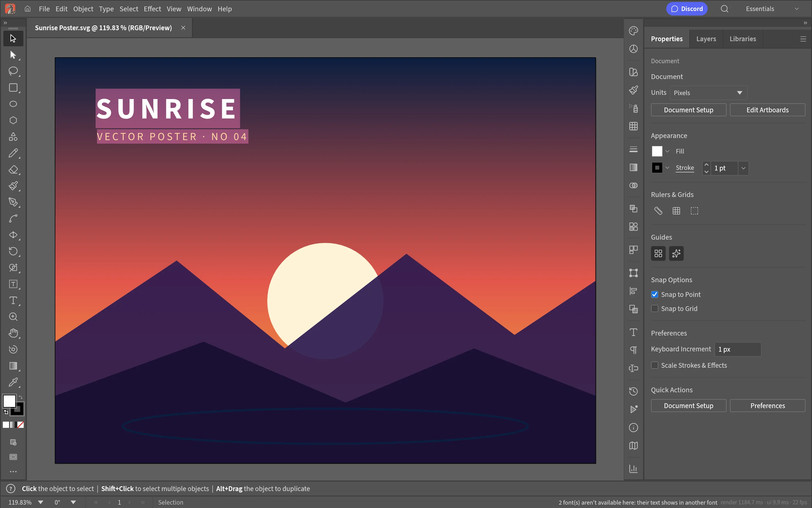Go to the Home icon
Viewport: 812px width, 508px height.
coord(28,9)
